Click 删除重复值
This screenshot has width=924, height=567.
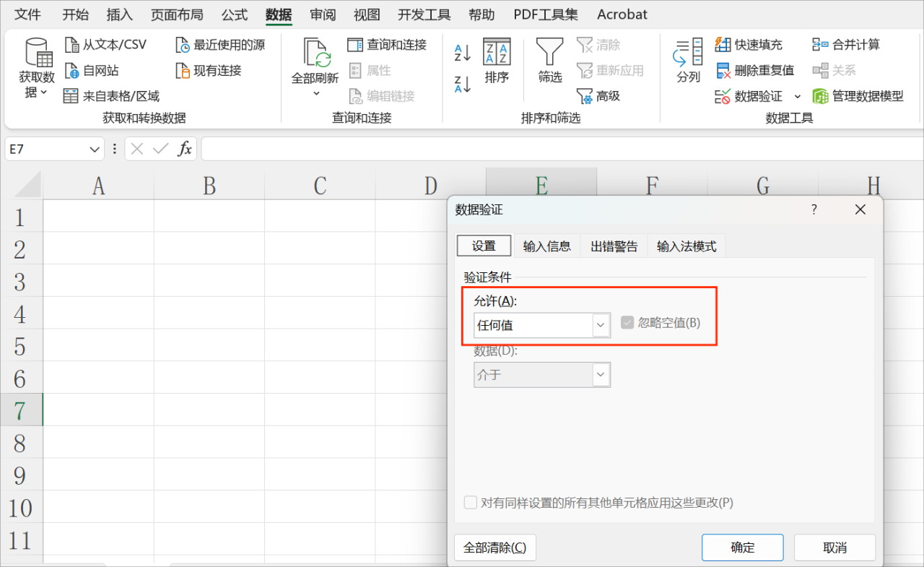click(754, 71)
